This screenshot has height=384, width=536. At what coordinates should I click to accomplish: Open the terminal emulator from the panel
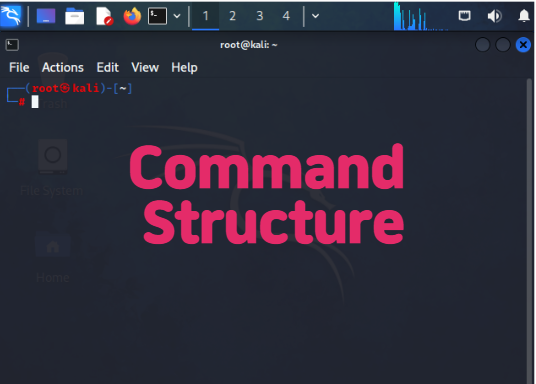(157, 16)
